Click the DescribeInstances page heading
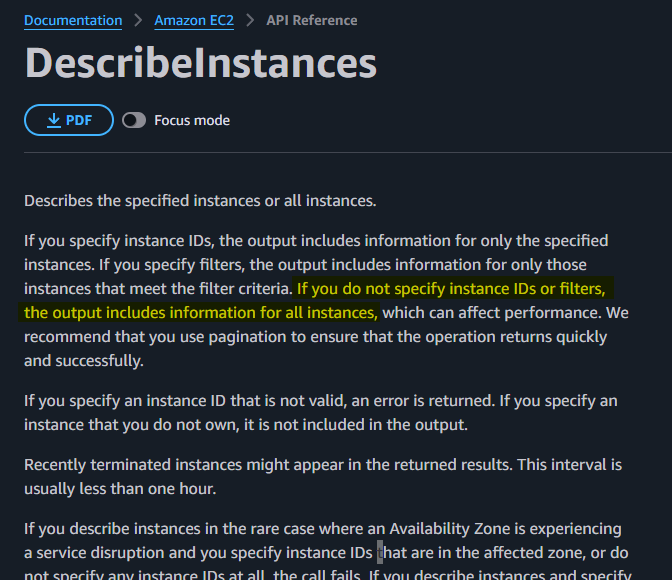 pos(200,63)
